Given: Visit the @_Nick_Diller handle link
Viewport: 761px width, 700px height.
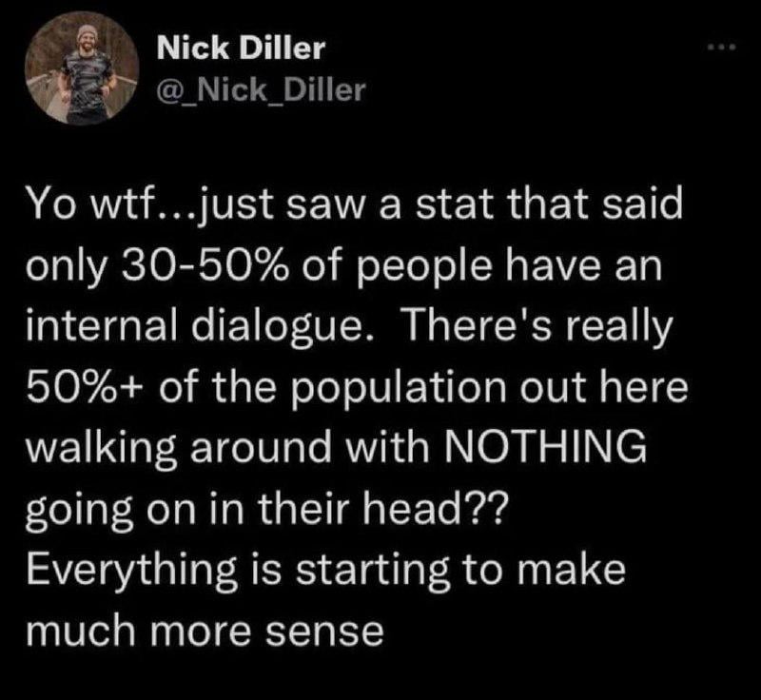Looking at the screenshot, I should tap(260, 89).
